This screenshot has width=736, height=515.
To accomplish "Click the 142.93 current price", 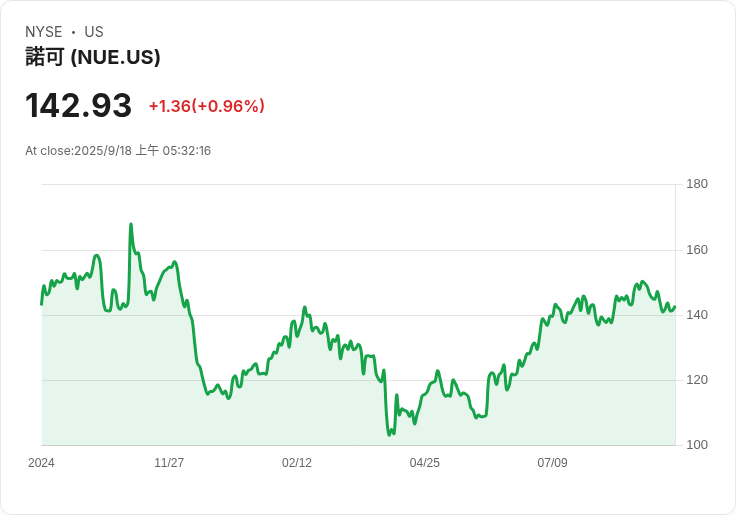I will (x=79, y=106).
